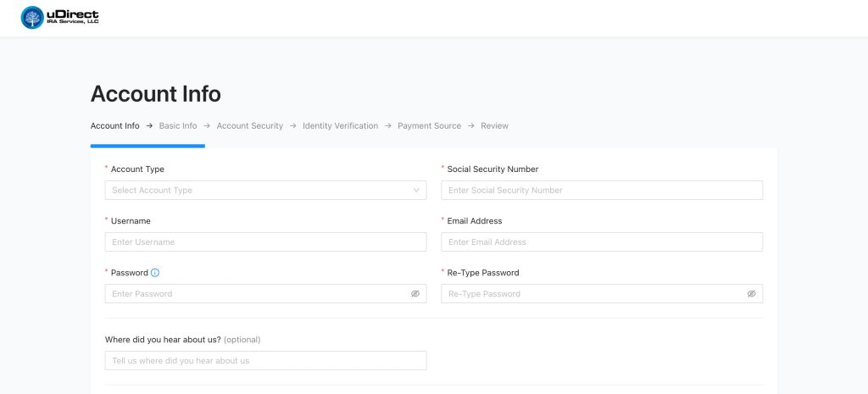Jump to the Review step
This screenshot has height=394, width=868.
pos(494,126)
